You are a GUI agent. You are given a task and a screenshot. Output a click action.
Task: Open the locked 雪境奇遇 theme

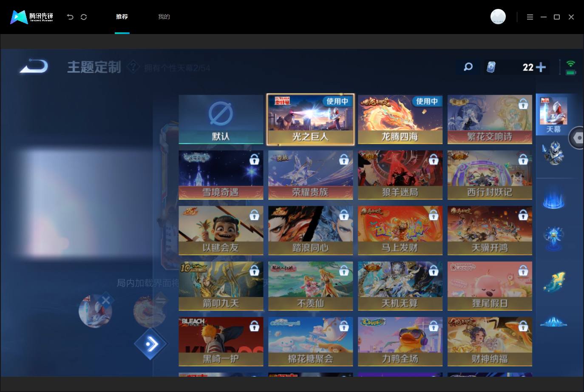coord(221,175)
